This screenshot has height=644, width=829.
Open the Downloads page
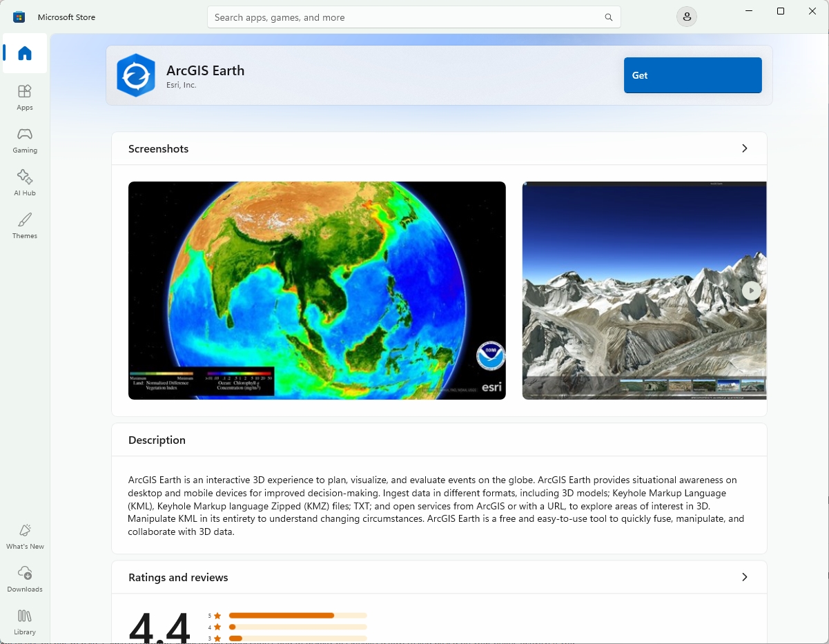[x=25, y=579]
